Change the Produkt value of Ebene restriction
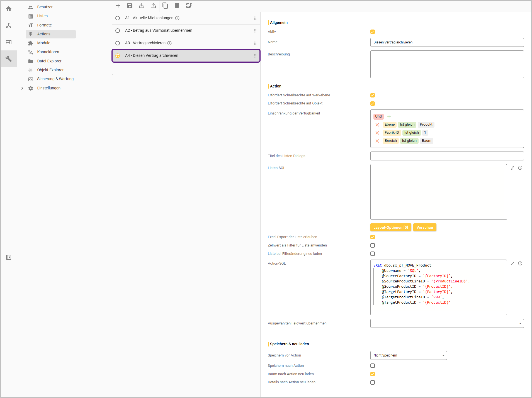 coord(426,124)
